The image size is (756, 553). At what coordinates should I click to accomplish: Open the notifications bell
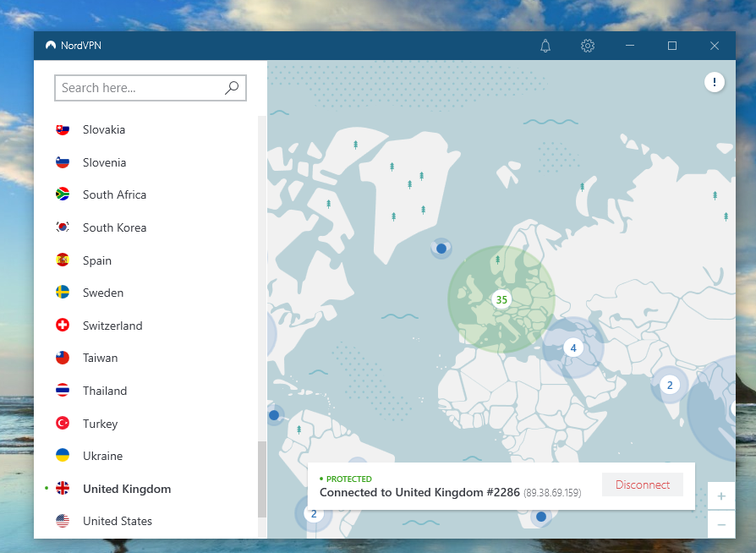coord(545,46)
